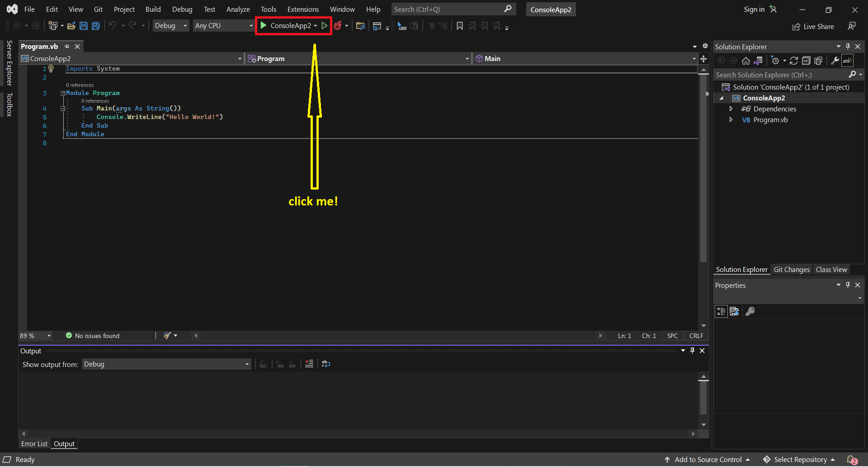Open the Show output from dropdown

click(x=166, y=364)
